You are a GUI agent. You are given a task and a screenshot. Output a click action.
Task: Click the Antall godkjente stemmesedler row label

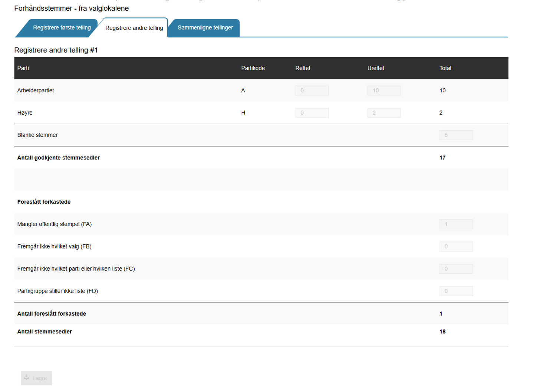[x=59, y=158]
